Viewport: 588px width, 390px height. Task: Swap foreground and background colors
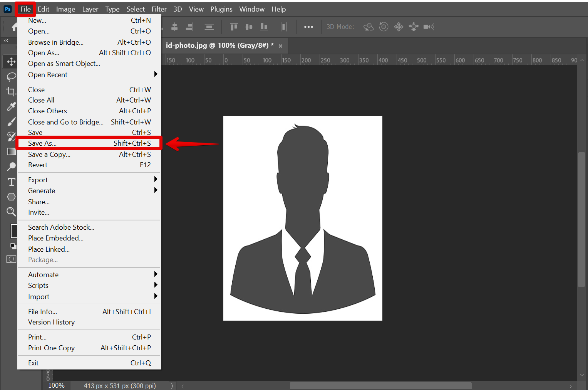point(13,245)
